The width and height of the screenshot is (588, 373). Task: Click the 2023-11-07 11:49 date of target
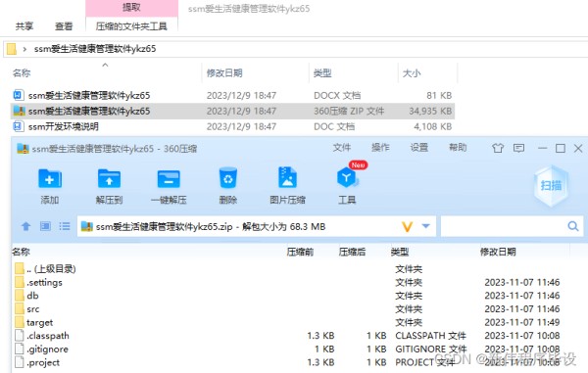click(522, 322)
